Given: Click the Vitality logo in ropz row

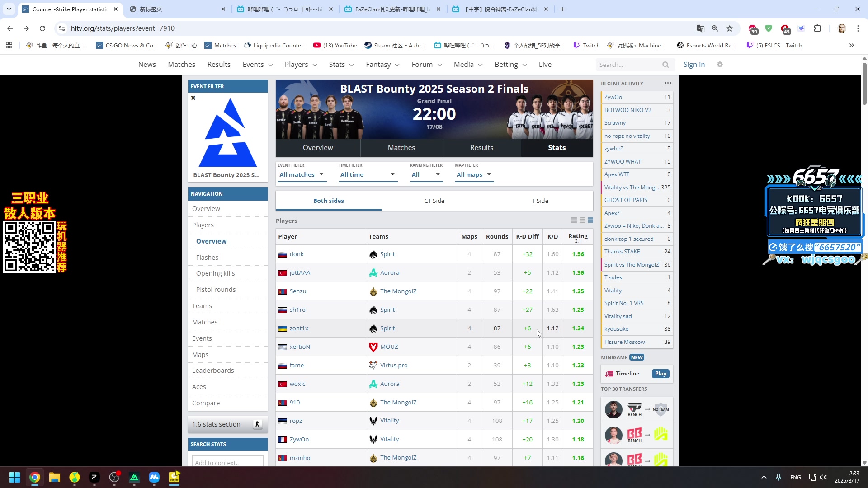Looking at the screenshot, I should (373, 421).
